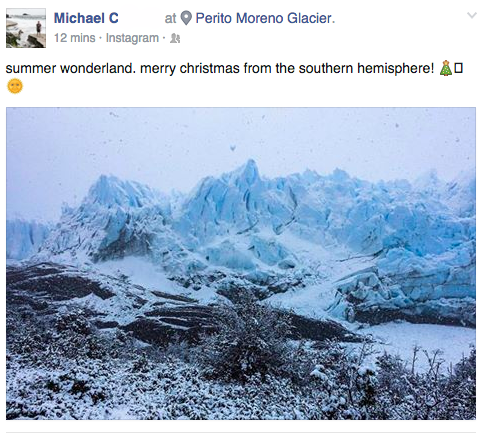The image size is (485, 438).
Task: Follow the Instagram source link
Action: (x=132, y=38)
